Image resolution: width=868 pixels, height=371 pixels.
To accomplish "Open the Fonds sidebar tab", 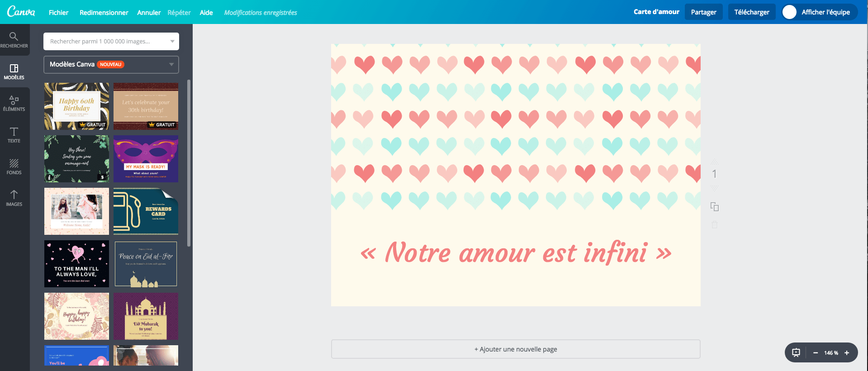I will [x=14, y=166].
